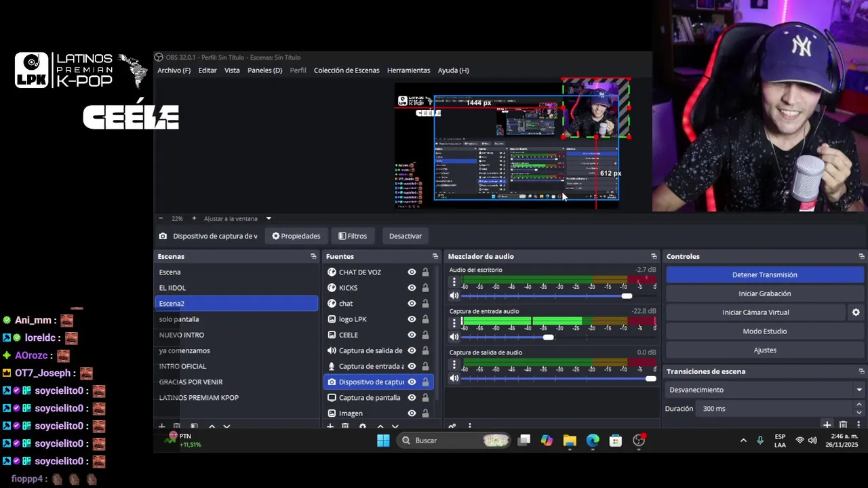The height and width of the screenshot is (488, 868).
Task: Show hidden system tray icons chevron
Action: (x=743, y=441)
